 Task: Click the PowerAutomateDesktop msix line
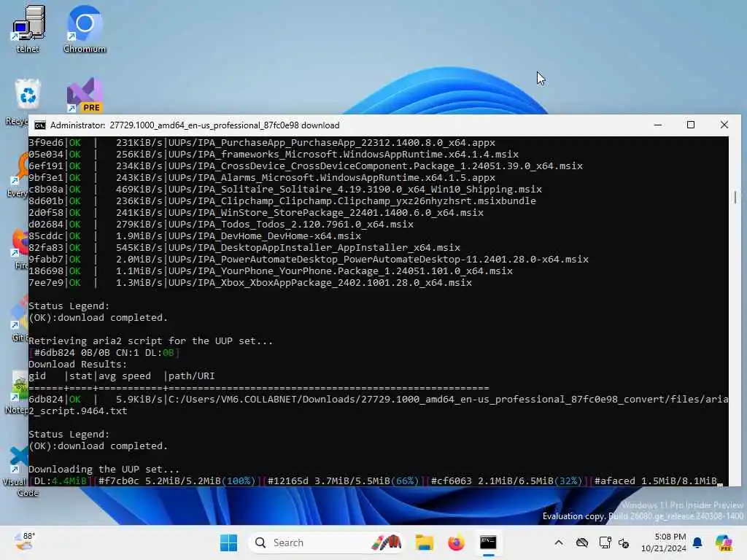coord(309,259)
